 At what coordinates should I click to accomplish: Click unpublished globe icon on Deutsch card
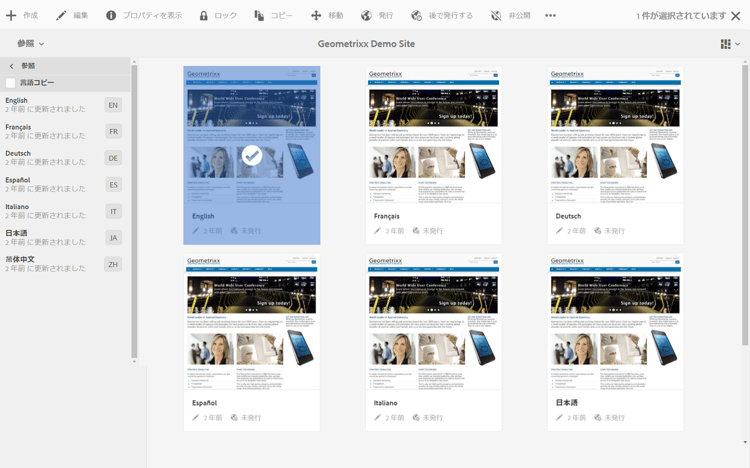point(598,231)
